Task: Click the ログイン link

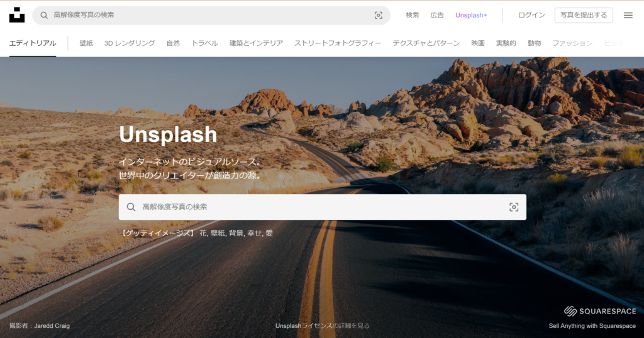Action: click(x=531, y=15)
